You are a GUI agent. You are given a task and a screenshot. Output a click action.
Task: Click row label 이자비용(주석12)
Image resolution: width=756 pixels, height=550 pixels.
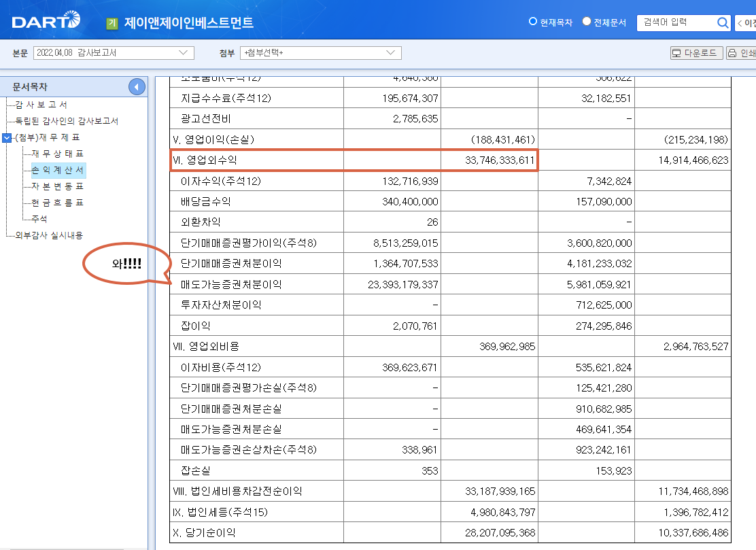221,367
